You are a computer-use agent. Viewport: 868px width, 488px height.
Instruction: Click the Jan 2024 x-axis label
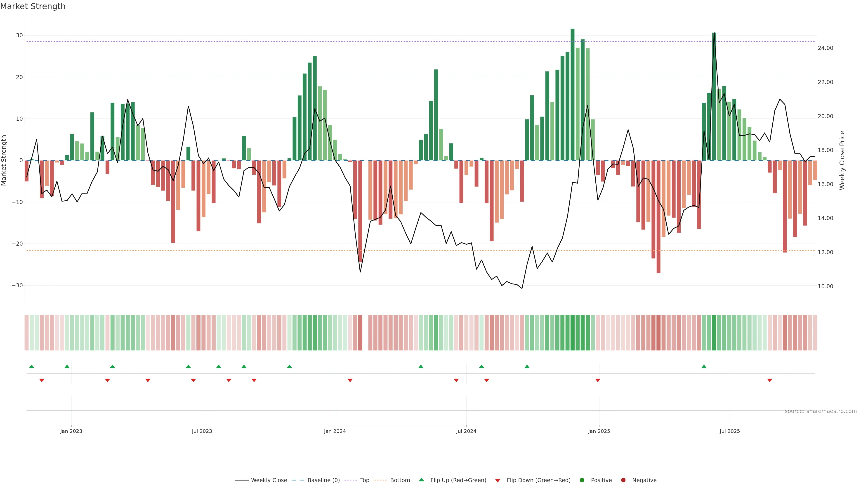coord(335,431)
